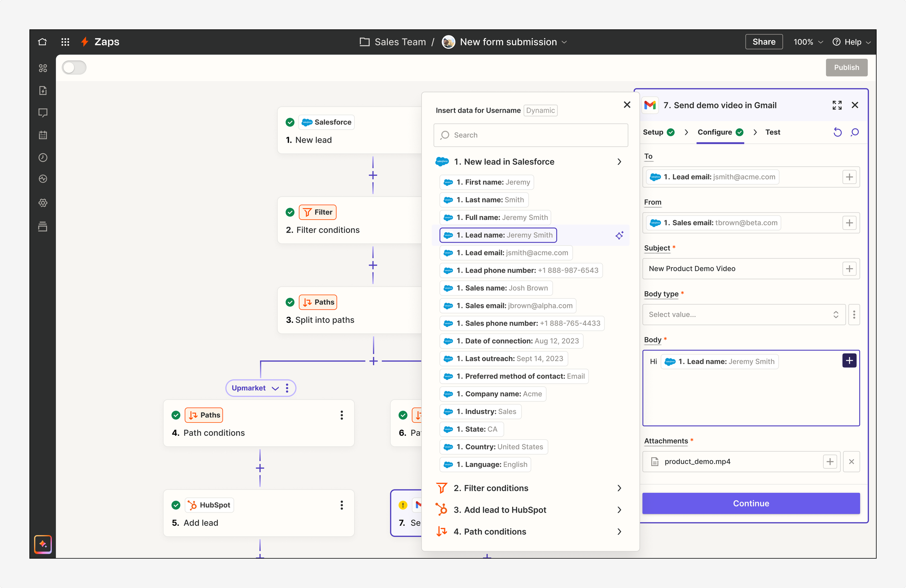Click the home icon in top bar
The image size is (906, 588).
(x=42, y=42)
